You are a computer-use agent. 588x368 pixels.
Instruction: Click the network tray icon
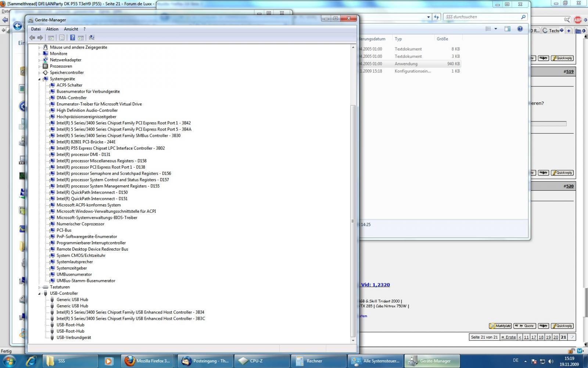pos(542,361)
